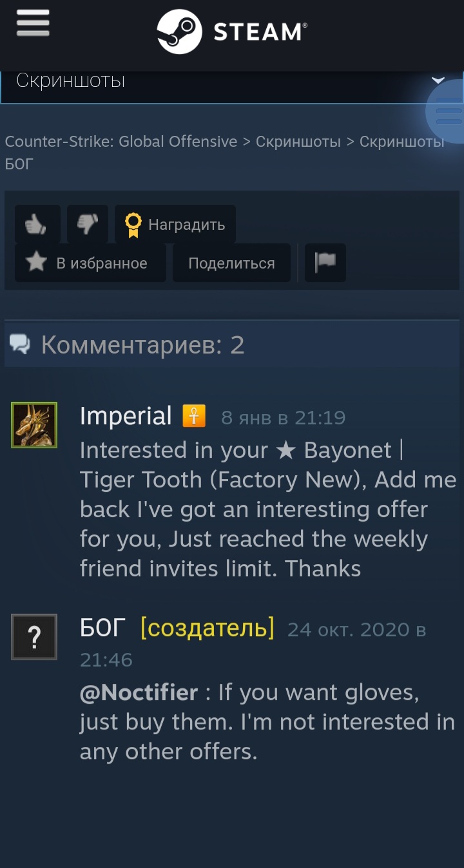Open the Наградить award option
The height and width of the screenshot is (868, 464).
[x=175, y=224]
